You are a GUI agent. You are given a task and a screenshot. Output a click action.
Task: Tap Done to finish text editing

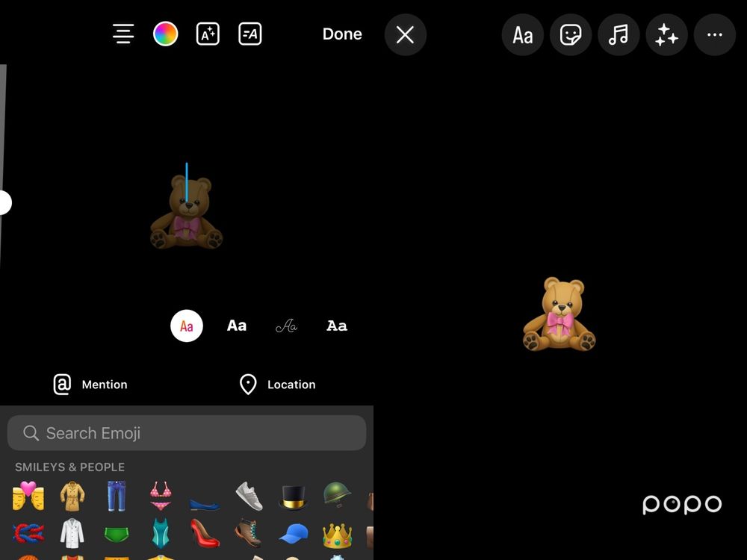click(342, 34)
